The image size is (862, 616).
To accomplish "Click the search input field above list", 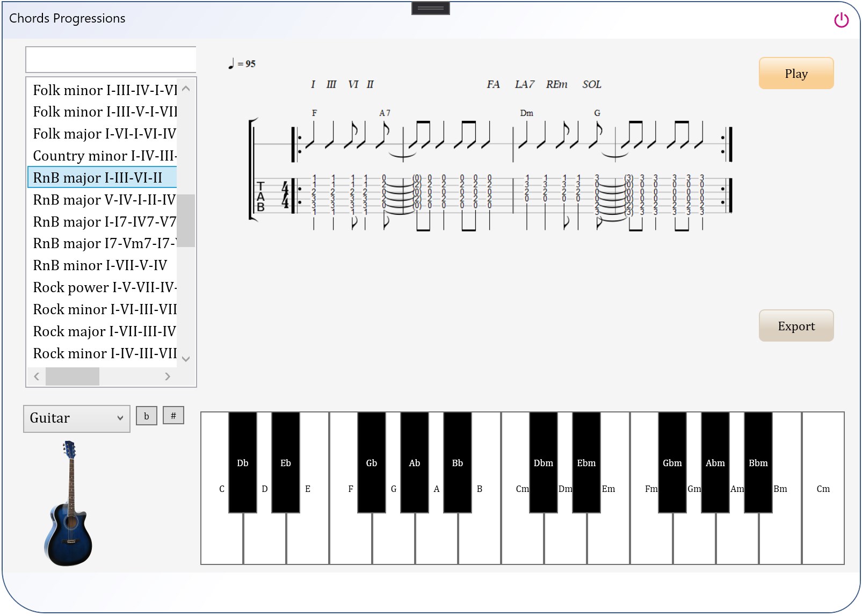I will point(111,60).
